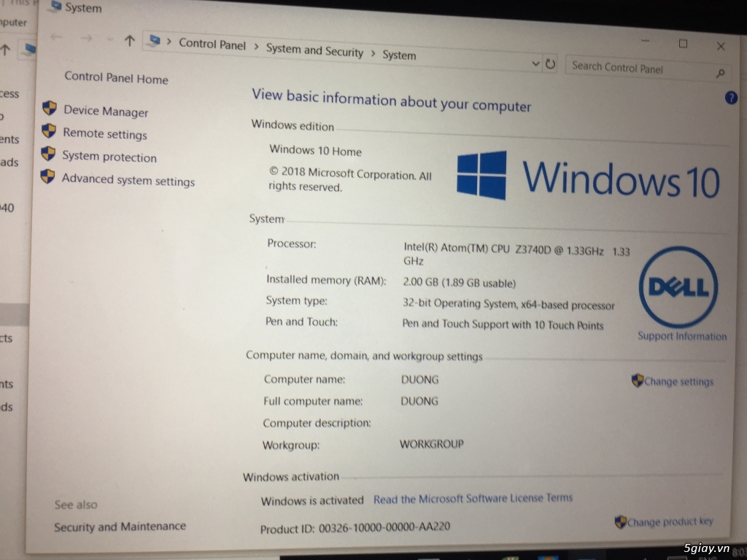Viewport: 747px width, 560px height.
Task: Click the search magnifier icon
Action: pyautogui.click(x=720, y=73)
